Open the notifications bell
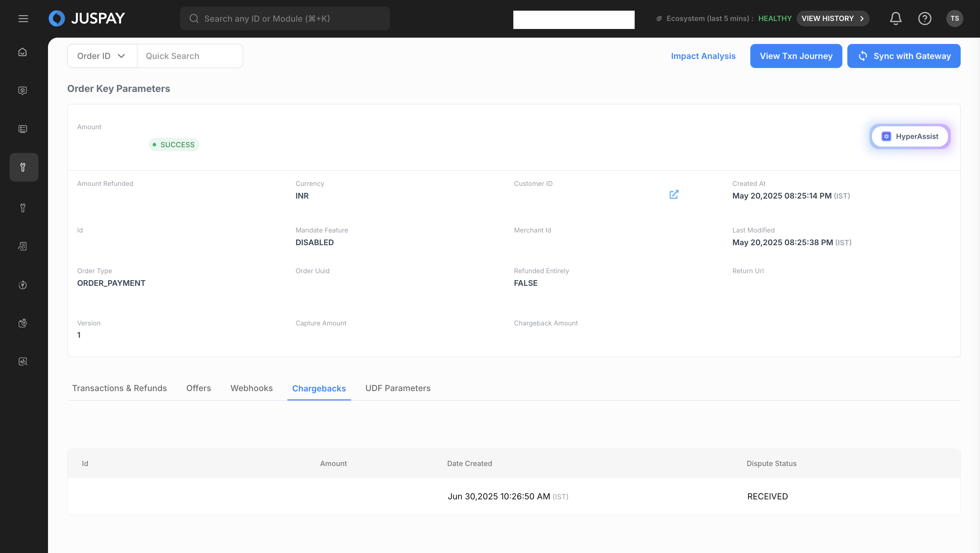Screen dimensions: 980x553 click(x=896, y=19)
